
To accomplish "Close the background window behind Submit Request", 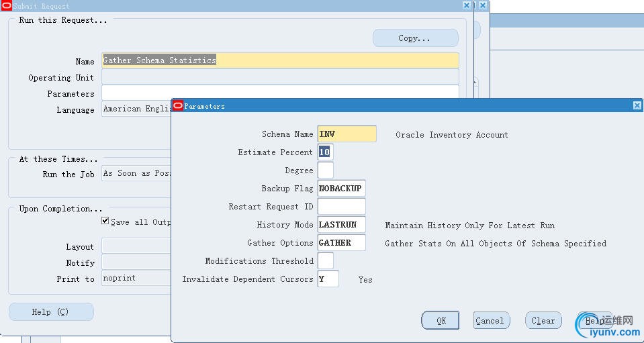I will [x=483, y=5].
